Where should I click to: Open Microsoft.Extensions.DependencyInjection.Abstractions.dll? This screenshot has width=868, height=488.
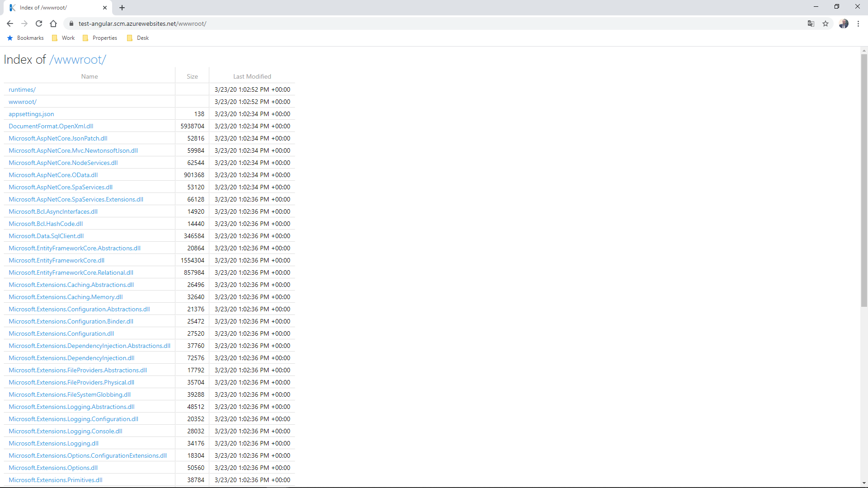coord(90,346)
